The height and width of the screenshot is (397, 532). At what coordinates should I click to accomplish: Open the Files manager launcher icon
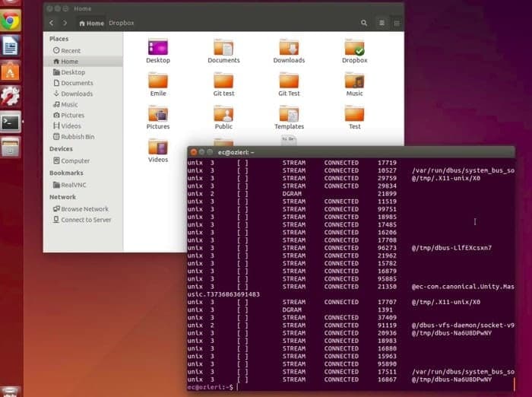point(11,147)
